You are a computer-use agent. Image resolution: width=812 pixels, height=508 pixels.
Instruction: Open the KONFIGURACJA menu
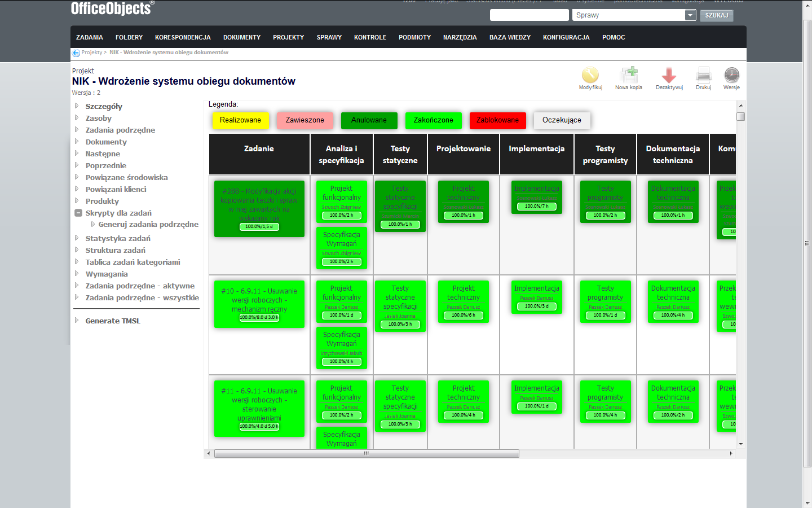coord(566,37)
